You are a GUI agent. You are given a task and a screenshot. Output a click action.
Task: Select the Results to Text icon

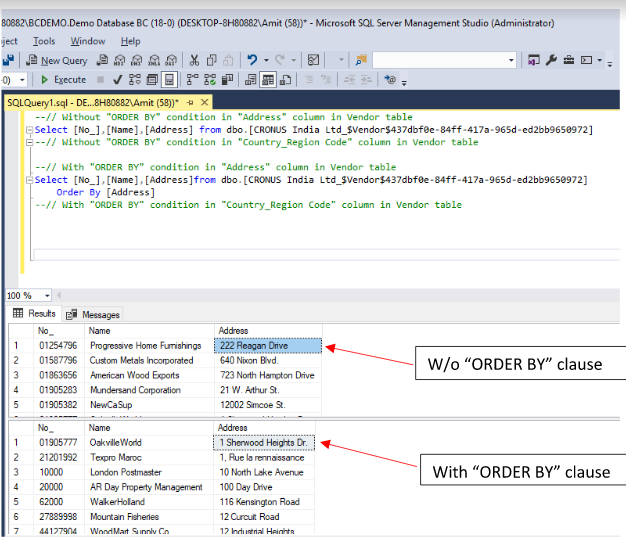pyautogui.click(x=251, y=80)
